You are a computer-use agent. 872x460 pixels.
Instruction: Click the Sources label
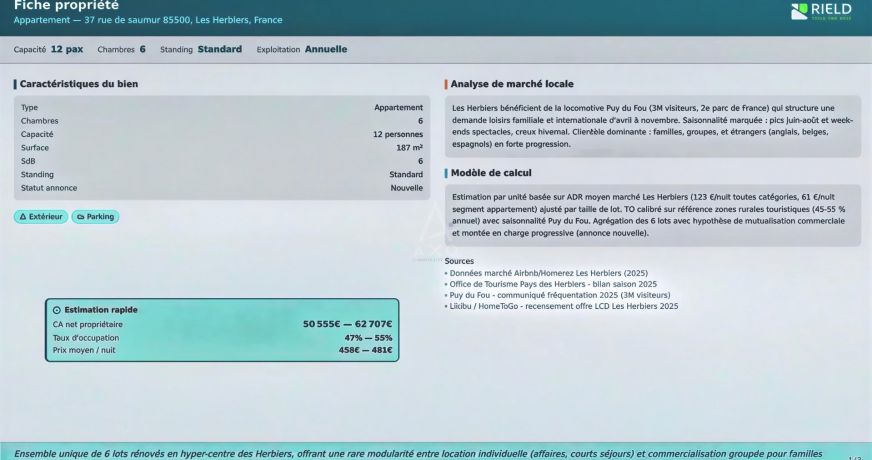[459, 261]
